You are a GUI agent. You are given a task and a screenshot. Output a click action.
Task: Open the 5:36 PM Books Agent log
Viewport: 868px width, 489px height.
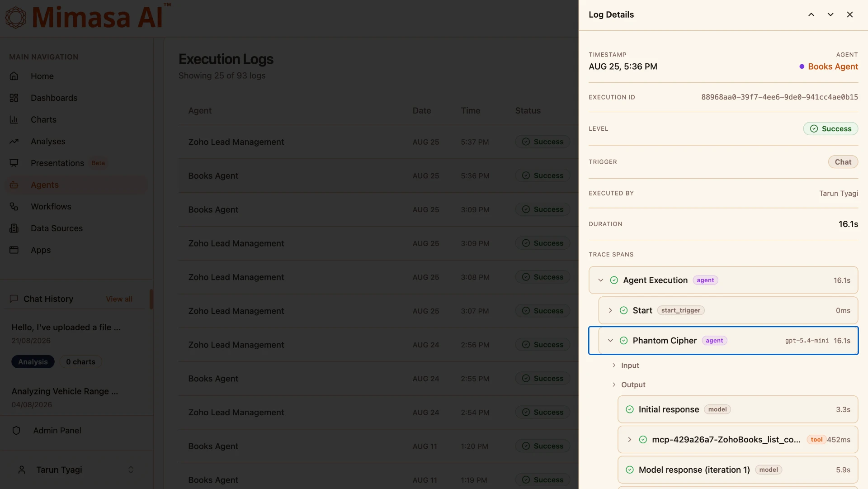378,176
